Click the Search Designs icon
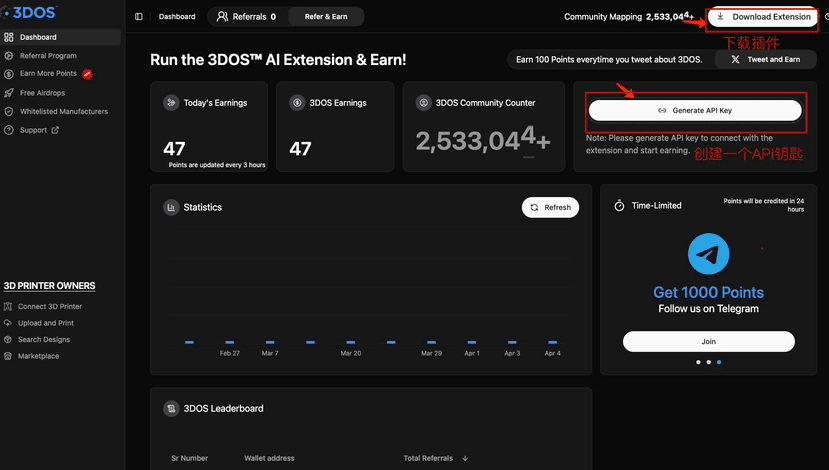The width and height of the screenshot is (829, 470). pos(7,339)
